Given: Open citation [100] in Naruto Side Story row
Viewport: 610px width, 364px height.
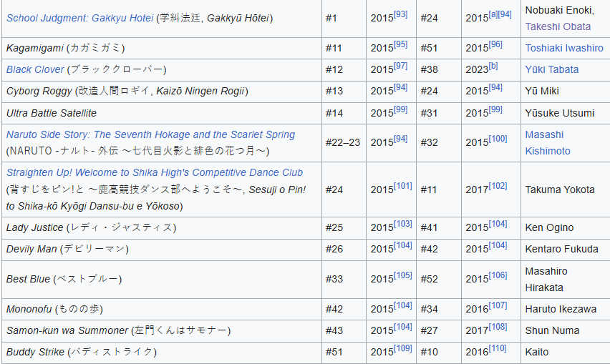Looking at the screenshot, I should pos(498,139).
